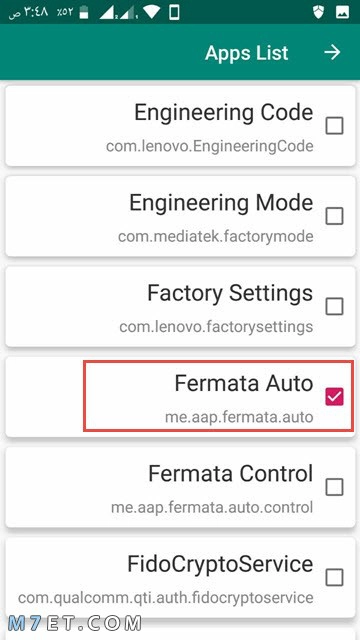Open the image notification icon
The width and height of the screenshot is (360, 640).
342,12
